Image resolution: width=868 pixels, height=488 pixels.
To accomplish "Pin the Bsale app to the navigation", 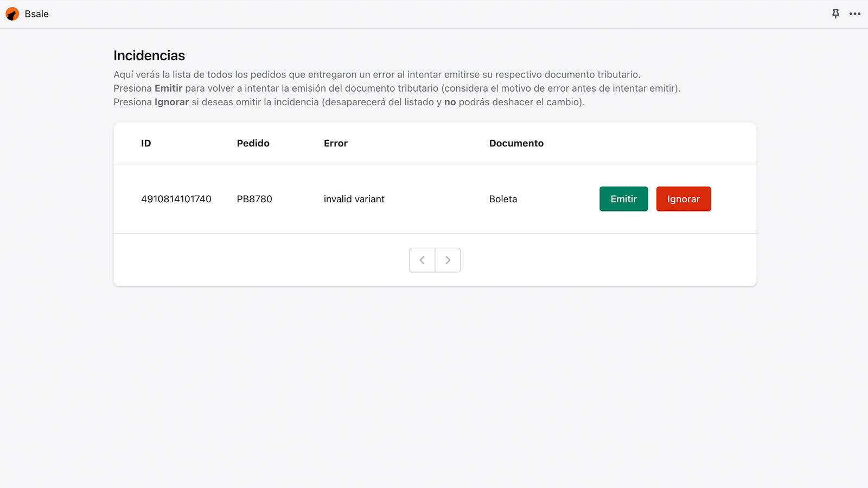I will (836, 14).
